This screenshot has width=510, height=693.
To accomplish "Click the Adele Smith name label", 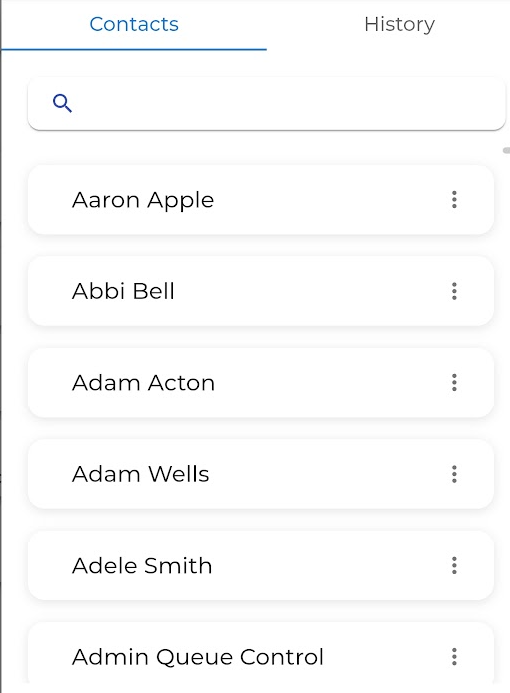I will [142, 566].
